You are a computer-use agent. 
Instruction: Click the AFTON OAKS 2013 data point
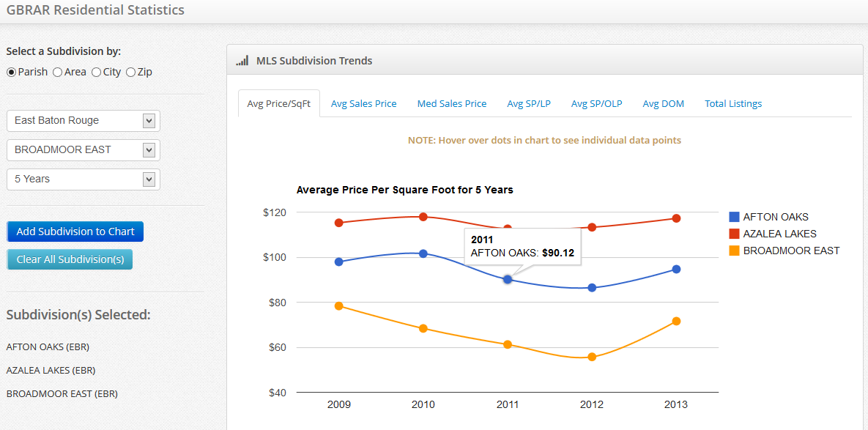(676, 270)
